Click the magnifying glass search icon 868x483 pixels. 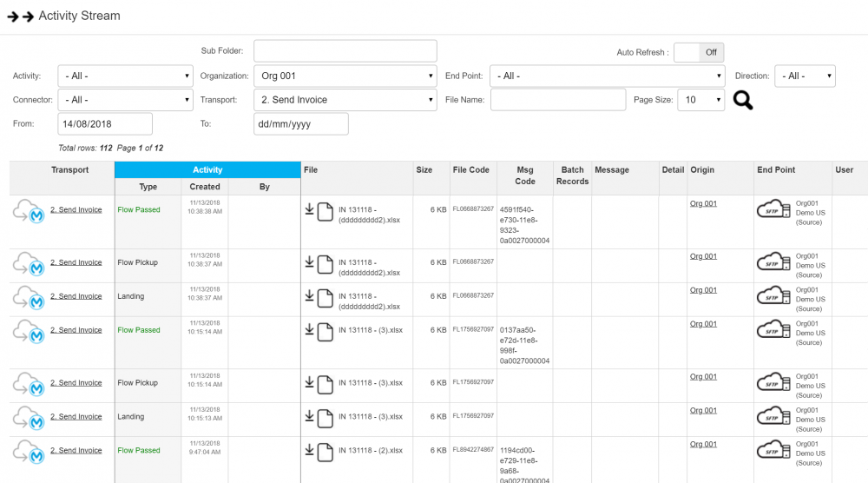point(742,101)
